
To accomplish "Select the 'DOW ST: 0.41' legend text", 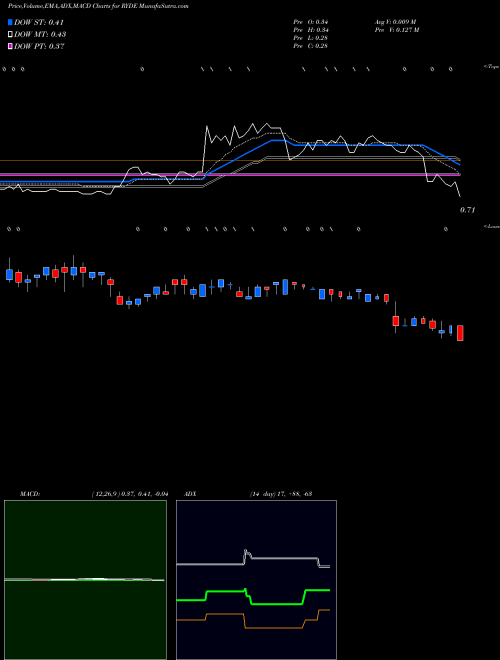I will tap(39, 22).
